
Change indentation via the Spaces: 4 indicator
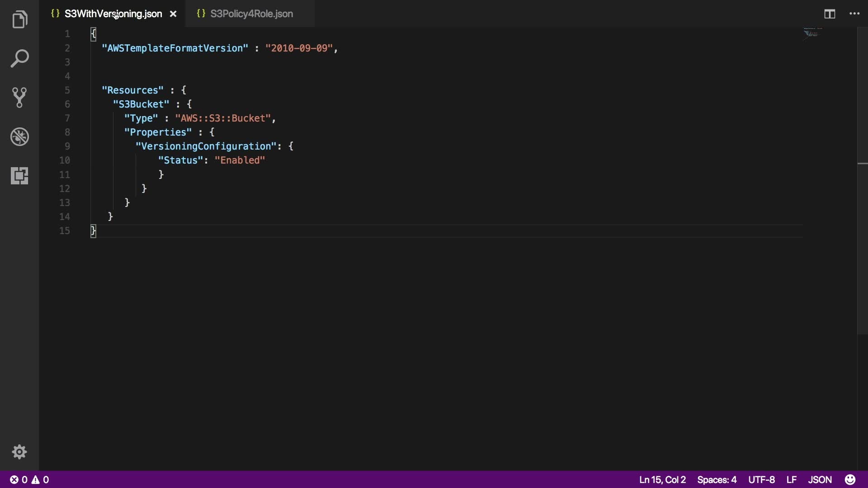[717, 480]
